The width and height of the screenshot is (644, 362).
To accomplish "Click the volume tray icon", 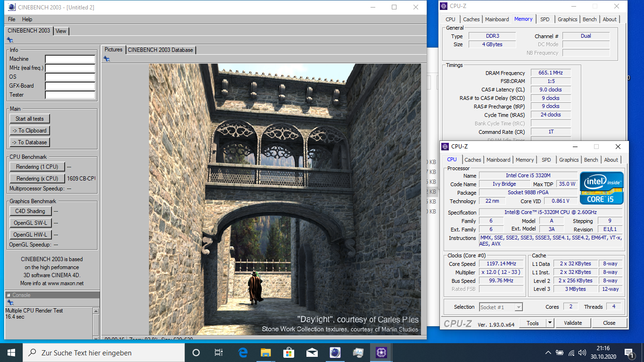I will pos(583,353).
